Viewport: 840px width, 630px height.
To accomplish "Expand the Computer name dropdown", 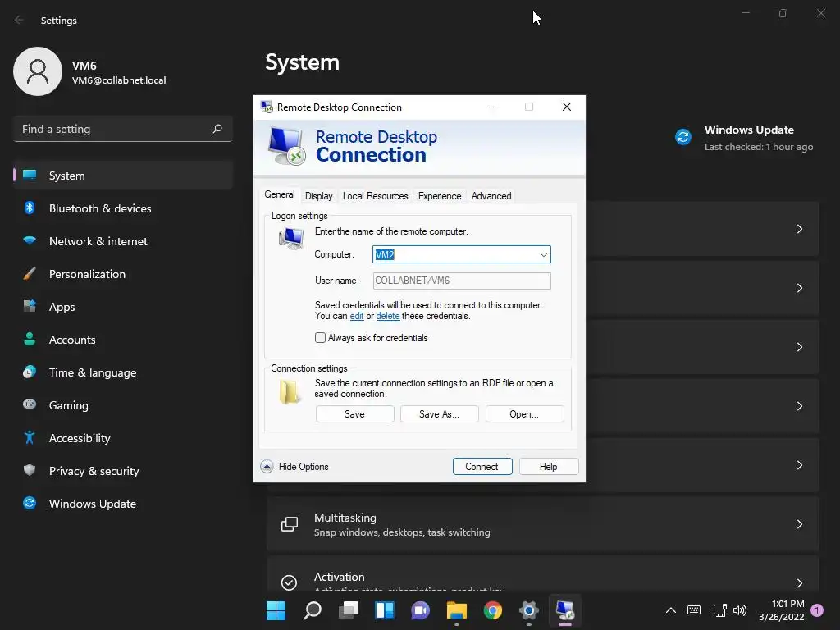I will tap(544, 254).
